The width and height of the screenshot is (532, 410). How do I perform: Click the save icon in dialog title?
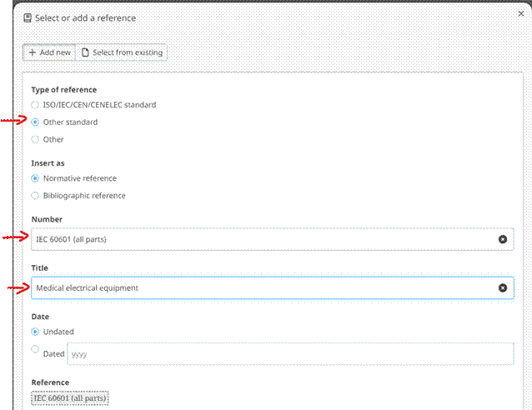tap(28, 17)
